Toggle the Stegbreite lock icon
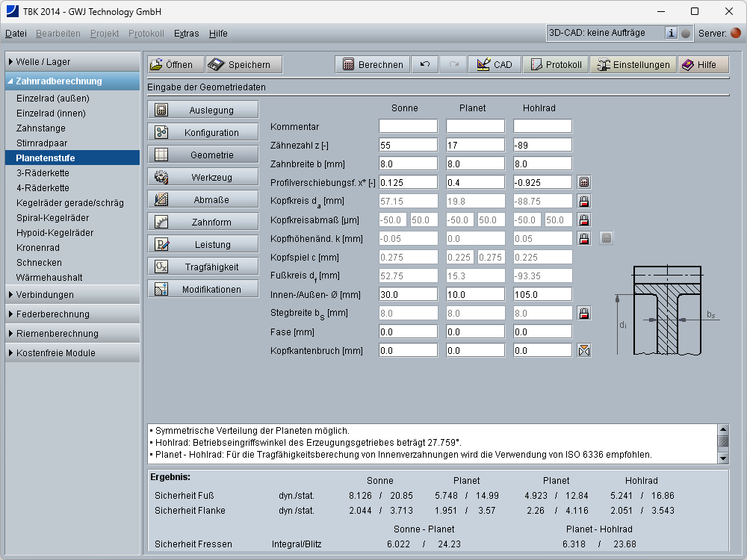The height and width of the screenshot is (560, 747). pos(584,313)
